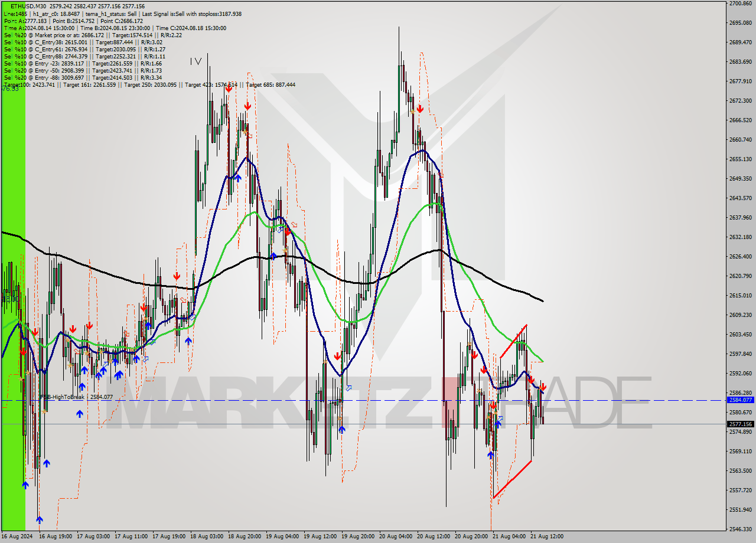Click the 2597.840 price axis label

click(741, 354)
